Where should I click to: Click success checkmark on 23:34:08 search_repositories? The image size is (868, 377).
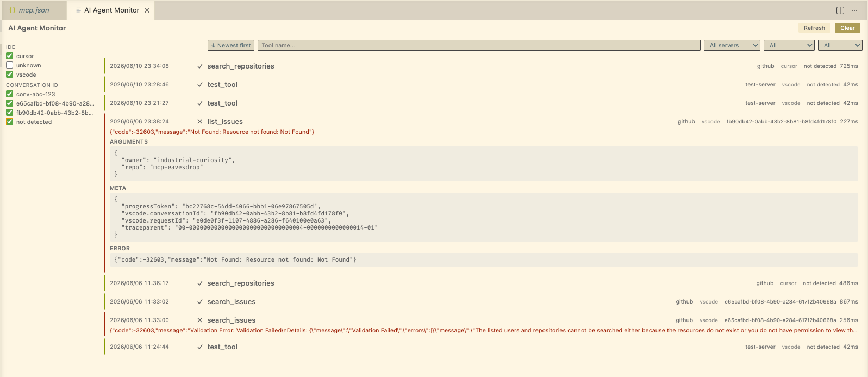(200, 66)
